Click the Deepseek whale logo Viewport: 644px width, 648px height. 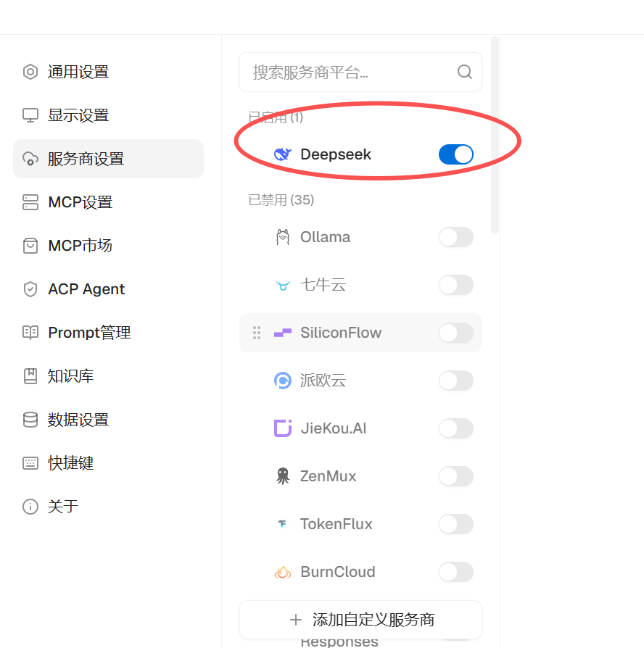pyautogui.click(x=283, y=154)
